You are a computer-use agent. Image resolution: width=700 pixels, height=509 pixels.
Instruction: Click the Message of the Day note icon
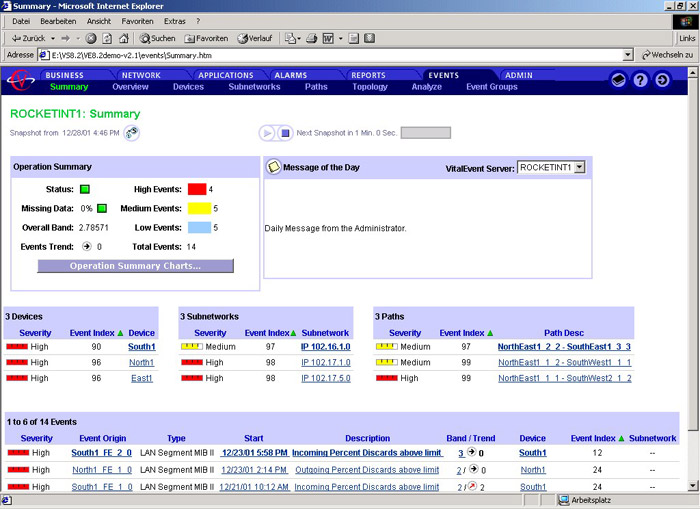tap(274, 167)
